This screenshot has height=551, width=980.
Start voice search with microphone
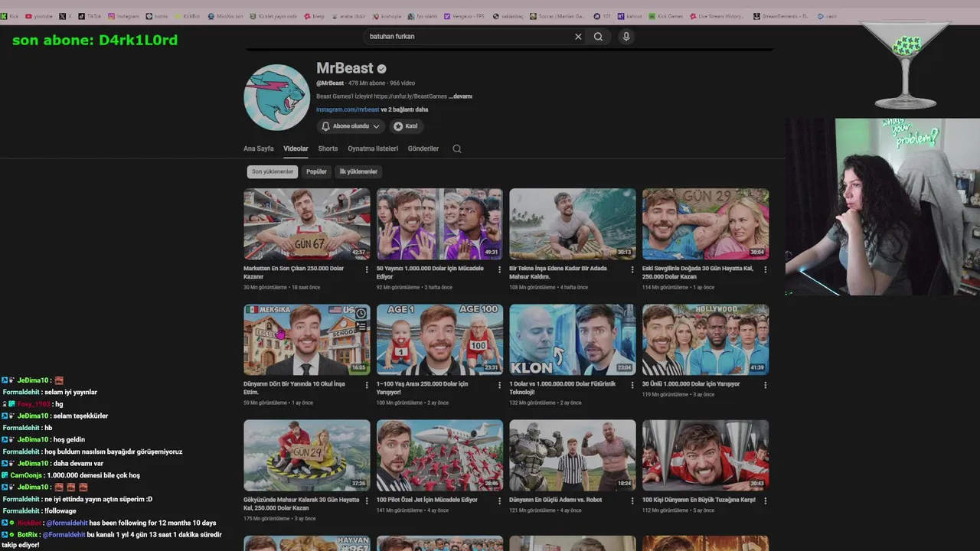(x=626, y=36)
